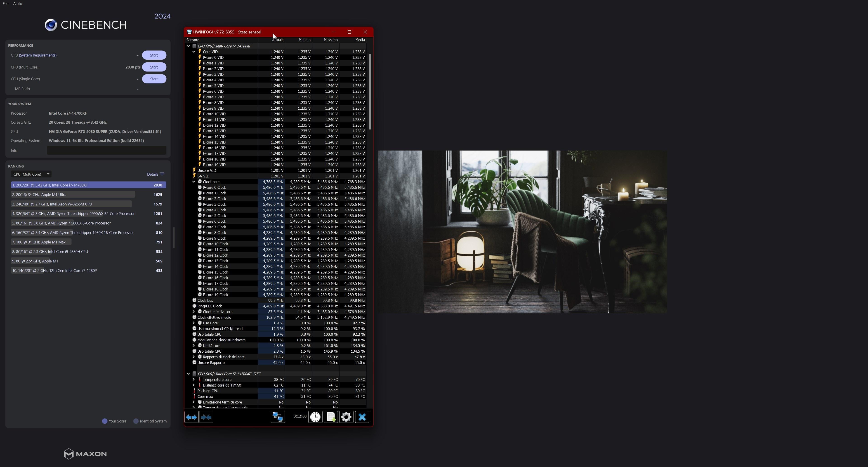Viewport: 868px width, 467px height.
Task: Start logging with the sheet-plus icon
Action: point(331,417)
